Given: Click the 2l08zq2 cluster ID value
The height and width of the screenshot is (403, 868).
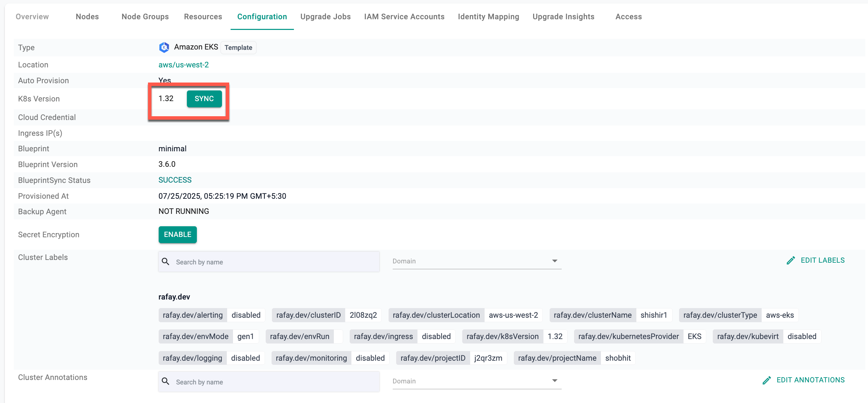Looking at the screenshot, I should [363, 315].
